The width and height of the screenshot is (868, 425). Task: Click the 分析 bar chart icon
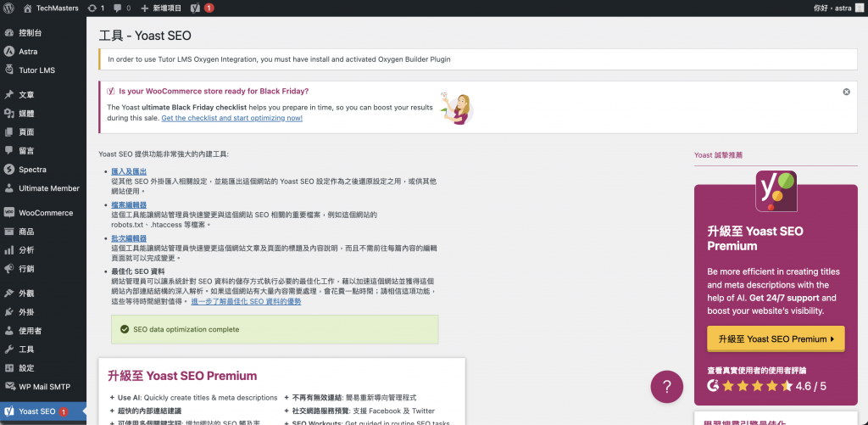(x=8, y=250)
